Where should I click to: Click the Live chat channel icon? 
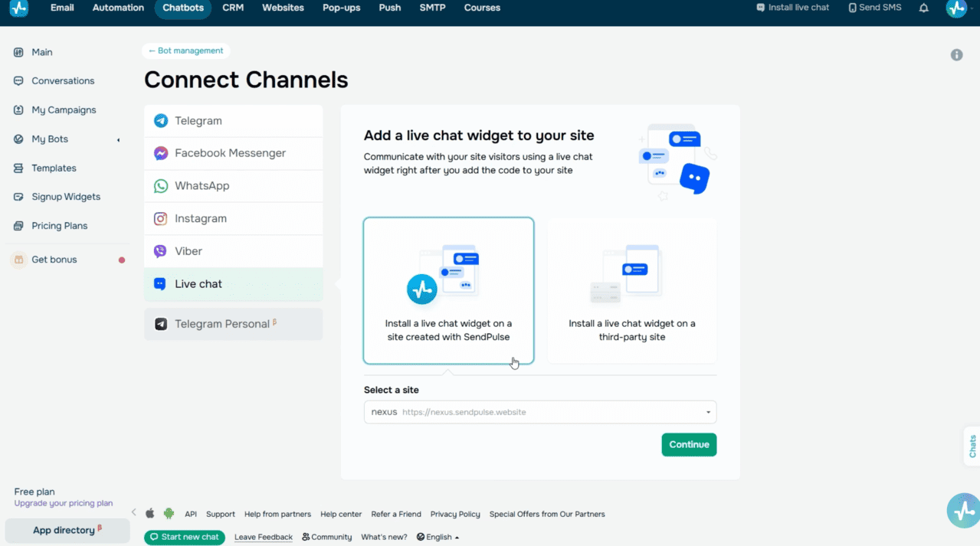pos(160,284)
